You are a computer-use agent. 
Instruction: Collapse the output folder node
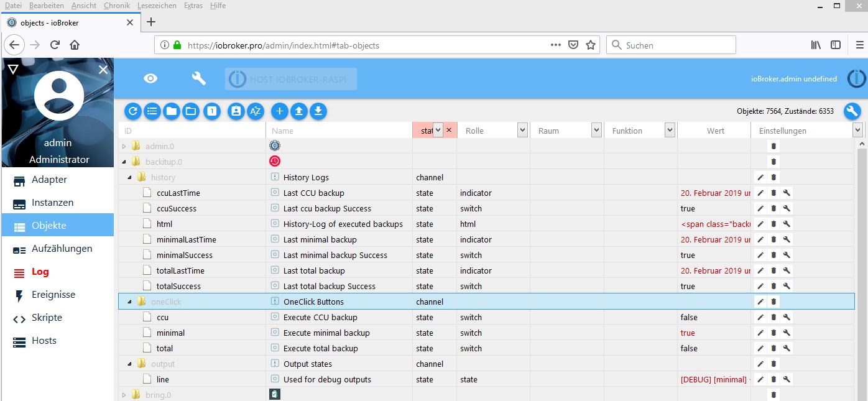point(130,364)
